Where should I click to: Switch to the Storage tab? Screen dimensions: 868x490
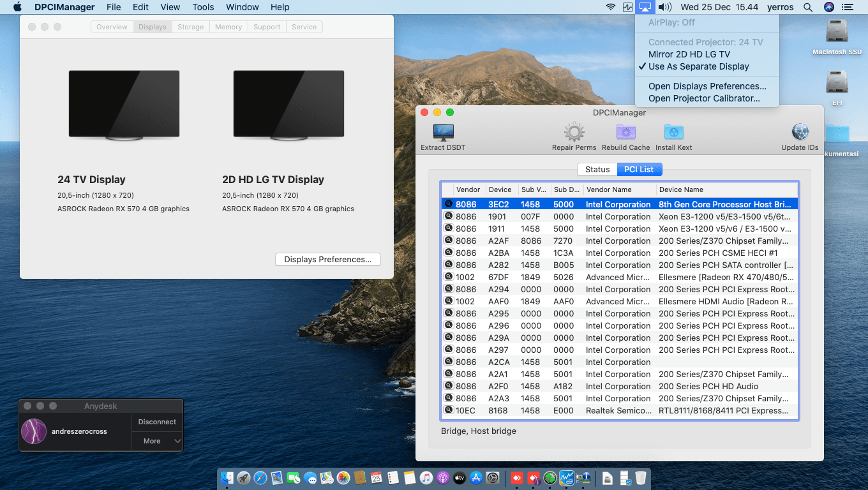point(190,27)
